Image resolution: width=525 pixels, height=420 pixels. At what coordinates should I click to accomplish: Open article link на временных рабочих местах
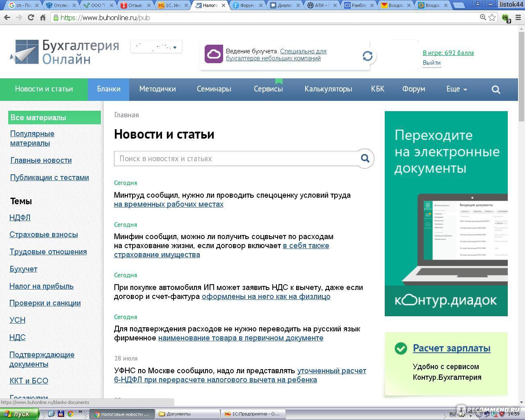[x=169, y=204]
